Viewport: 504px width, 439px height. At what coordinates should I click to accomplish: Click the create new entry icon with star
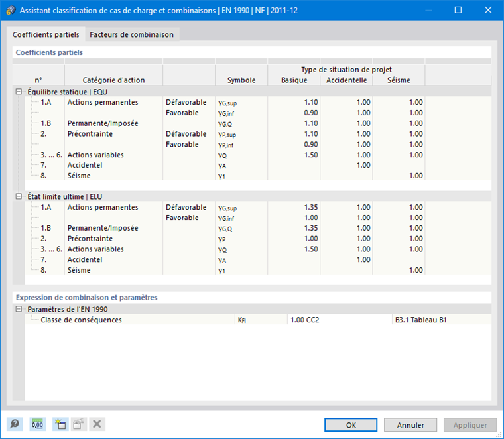(x=60, y=424)
